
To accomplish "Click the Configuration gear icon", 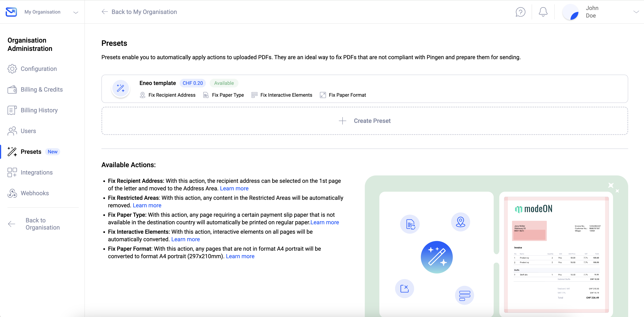I will tap(12, 69).
